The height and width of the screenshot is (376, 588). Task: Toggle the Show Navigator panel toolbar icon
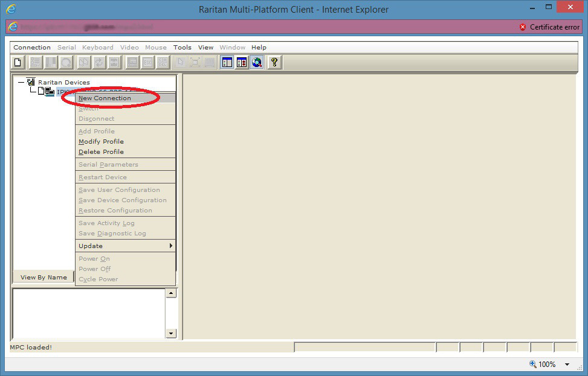pos(227,62)
